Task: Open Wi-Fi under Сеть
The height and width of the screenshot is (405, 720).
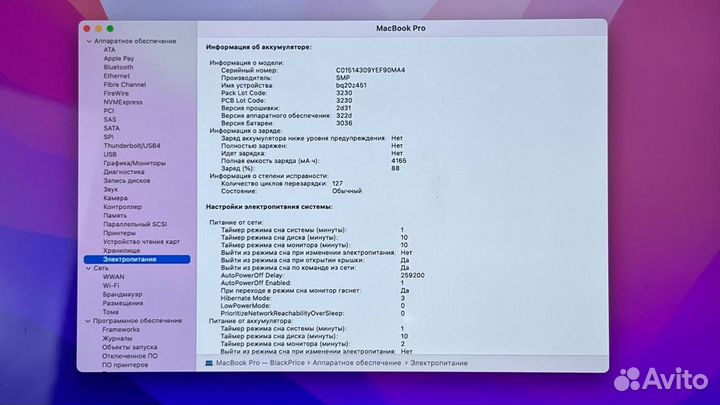Action: pyautogui.click(x=111, y=286)
